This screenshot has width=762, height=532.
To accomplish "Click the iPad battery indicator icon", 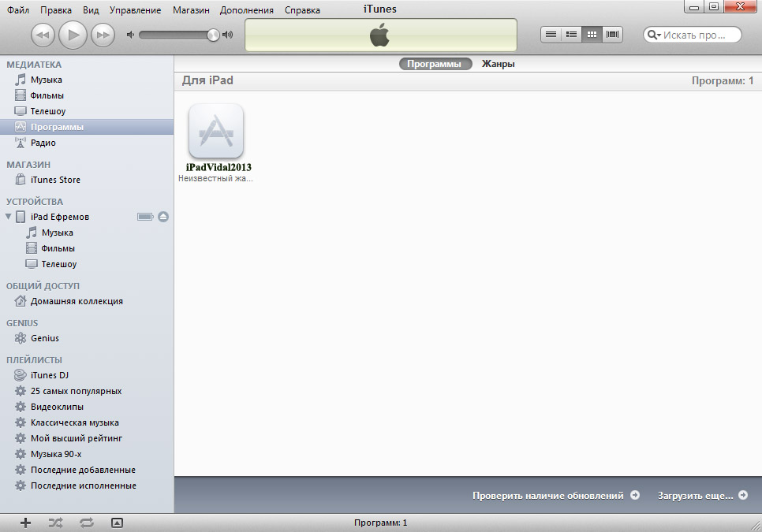I will click(145, 217).
